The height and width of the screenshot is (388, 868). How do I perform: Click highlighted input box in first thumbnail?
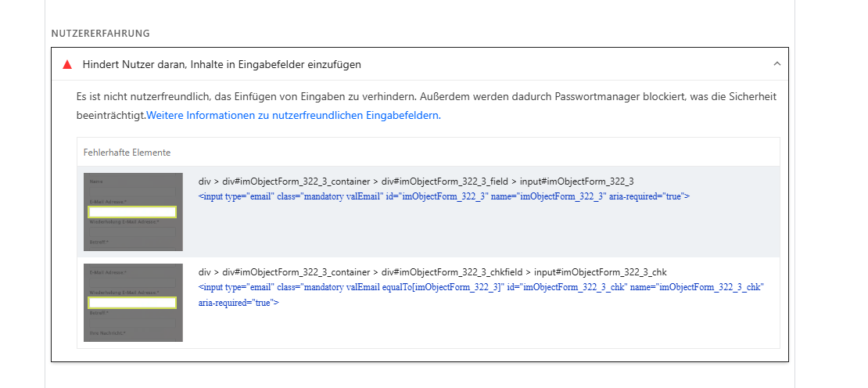tap(132, 212)
